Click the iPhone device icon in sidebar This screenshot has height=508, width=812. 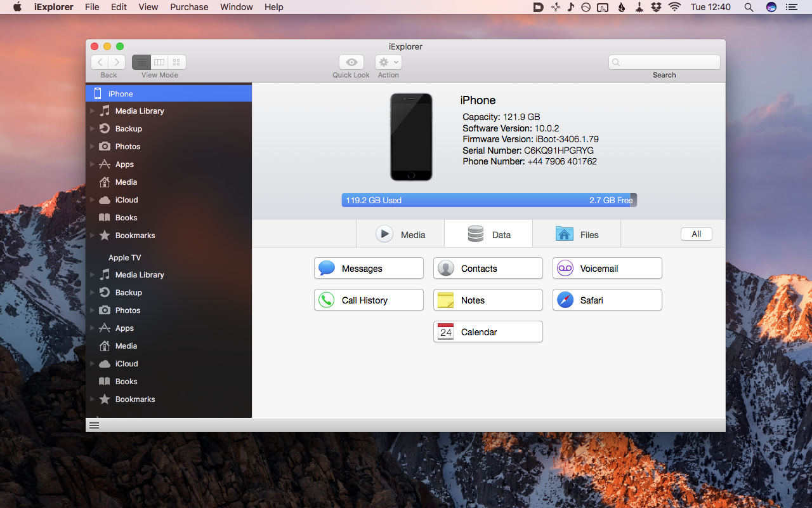point(98,93)
